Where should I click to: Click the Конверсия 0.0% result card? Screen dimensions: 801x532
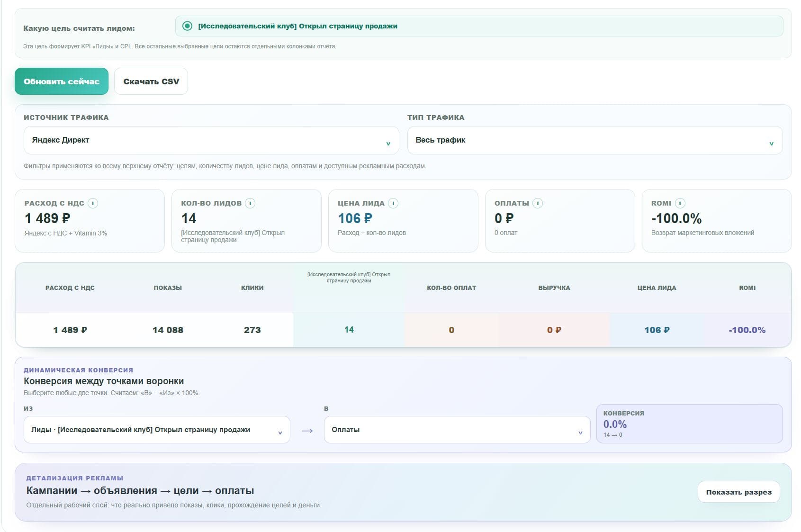(690, 424)
